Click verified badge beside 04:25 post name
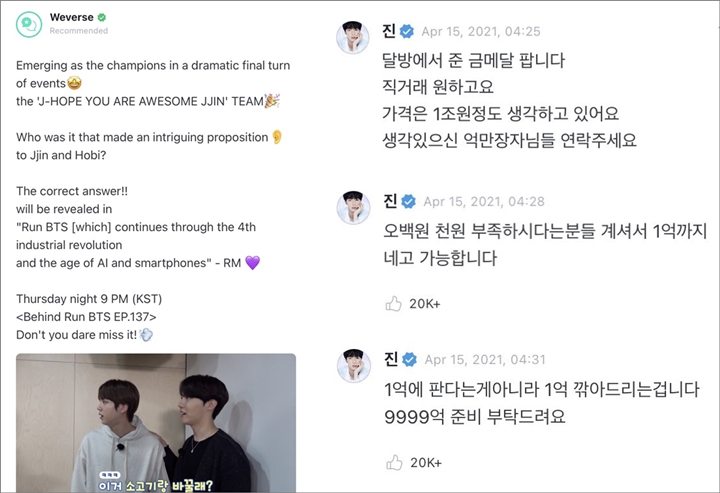Screen dimensions: 720x493 (x=407, y=31)
